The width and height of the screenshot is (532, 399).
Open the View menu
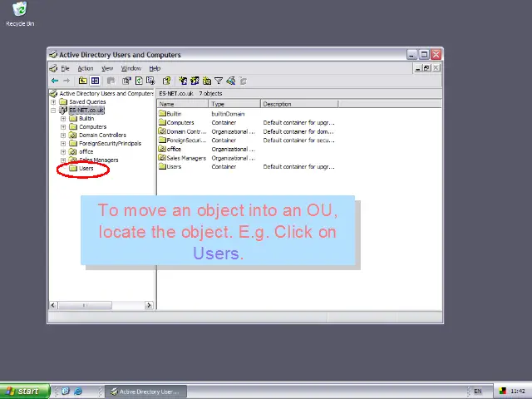(x=107, y=68)
